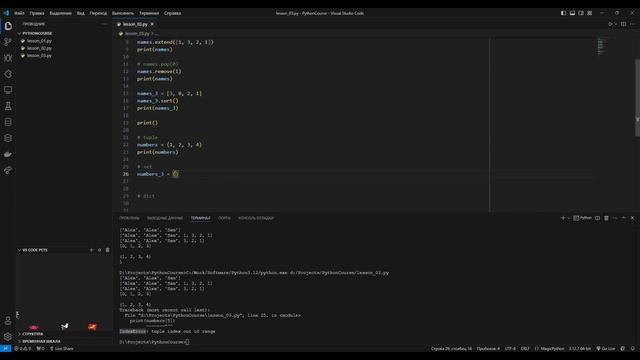Select the lesson_03.py editor tab
The height and width of the screenshot is (360, 640).
[135, 24]
